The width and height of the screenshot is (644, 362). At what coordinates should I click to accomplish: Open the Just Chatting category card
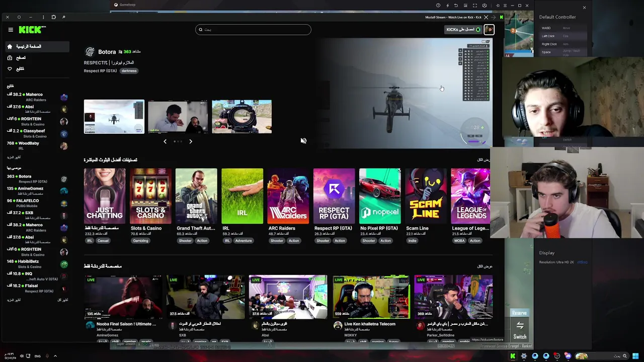[105, 196]
